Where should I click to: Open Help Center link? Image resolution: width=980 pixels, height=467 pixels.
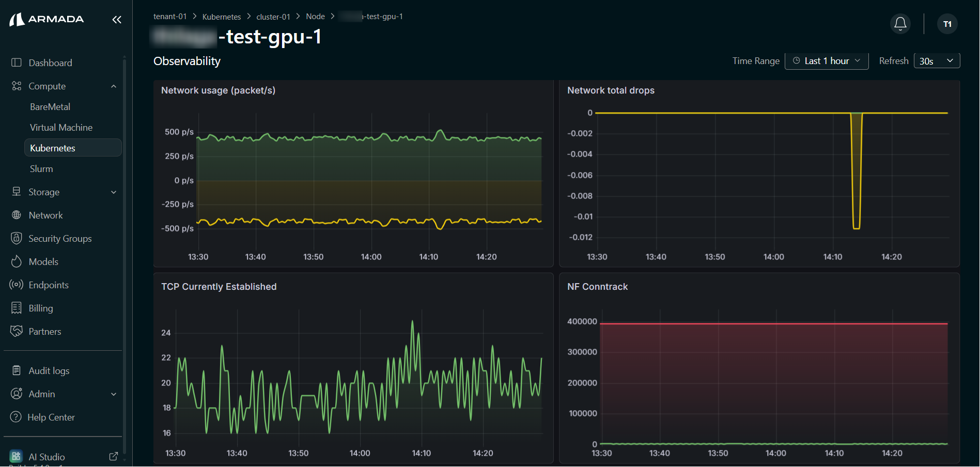click(51, 417)
